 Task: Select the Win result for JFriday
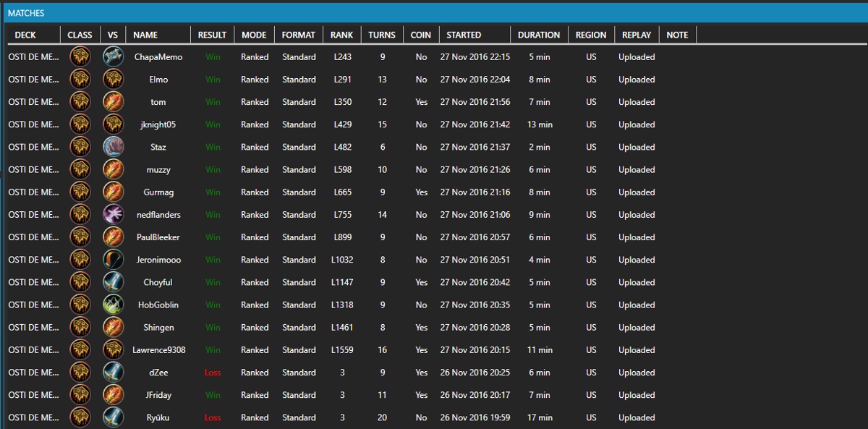click(x=213, y=395)
